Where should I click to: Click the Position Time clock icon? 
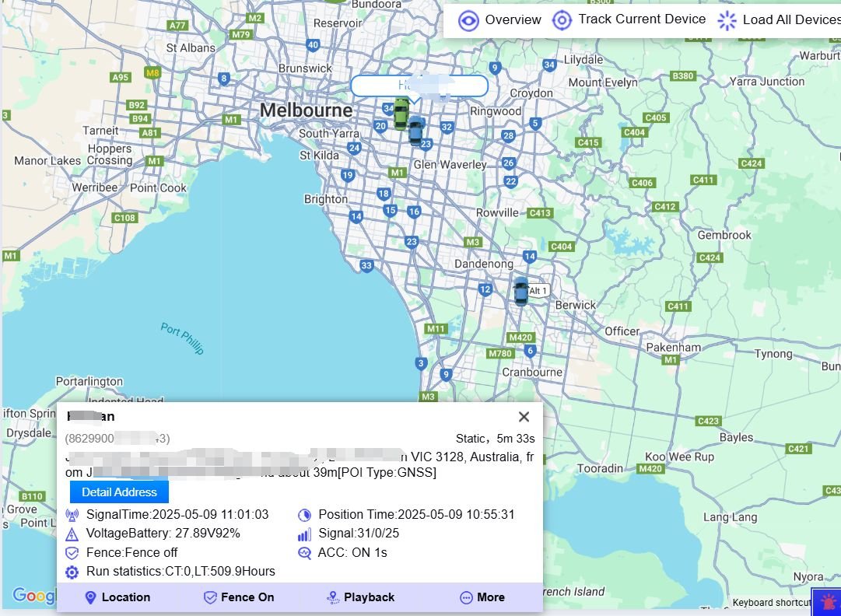305,515
